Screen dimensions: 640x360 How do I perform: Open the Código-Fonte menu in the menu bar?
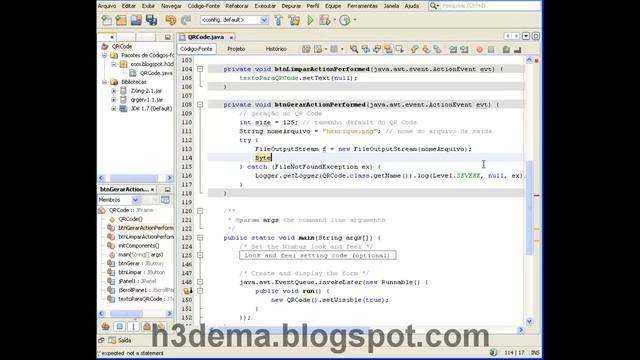203,6
